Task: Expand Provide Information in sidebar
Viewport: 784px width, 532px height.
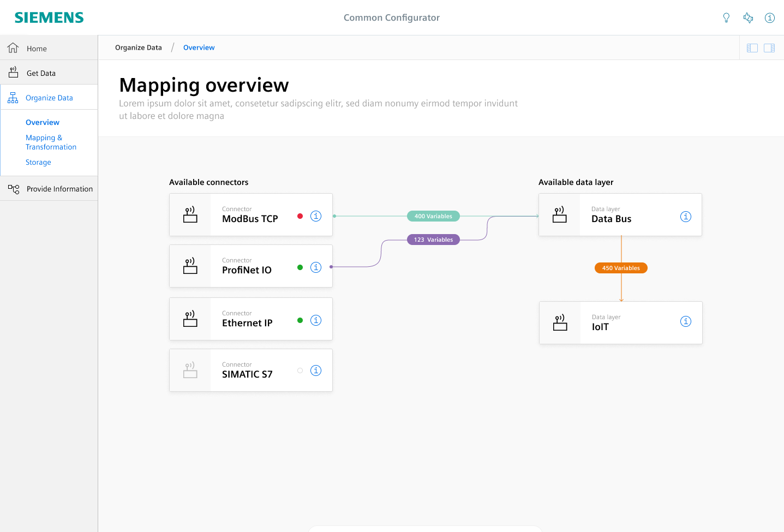Action: (x=59, y=189)
